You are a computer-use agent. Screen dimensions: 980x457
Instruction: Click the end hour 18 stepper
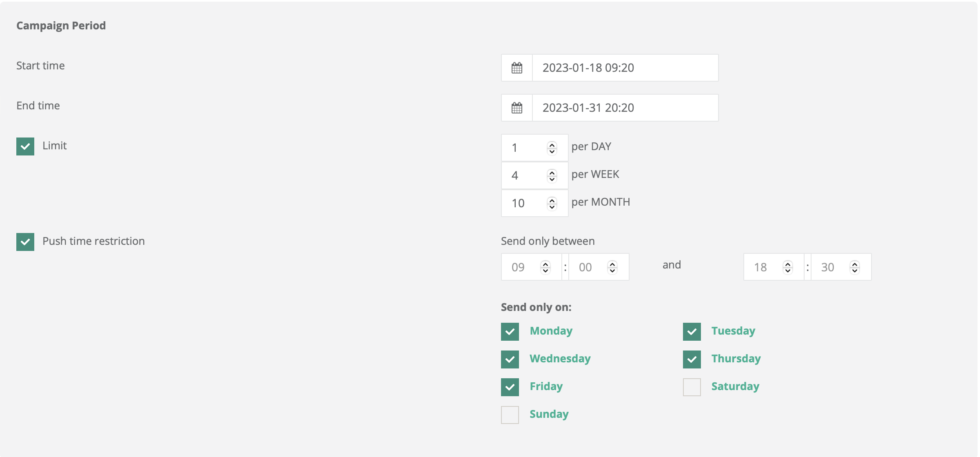coord(787,267)
